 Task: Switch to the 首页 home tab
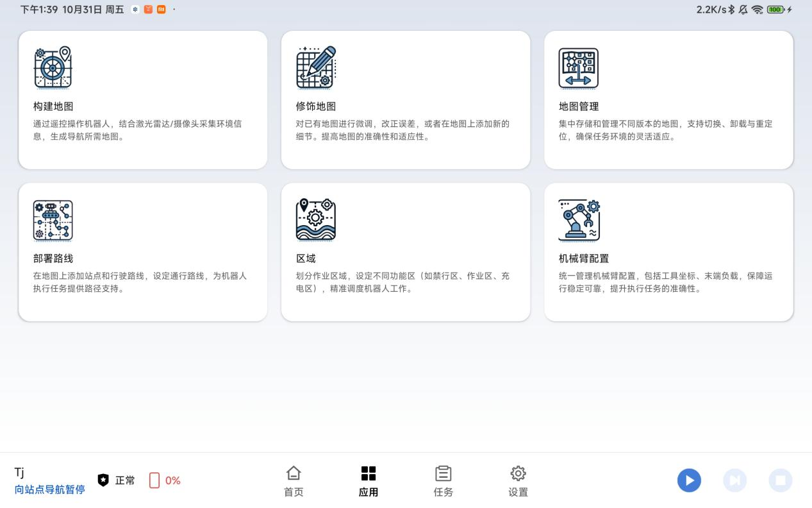[294, 481]
